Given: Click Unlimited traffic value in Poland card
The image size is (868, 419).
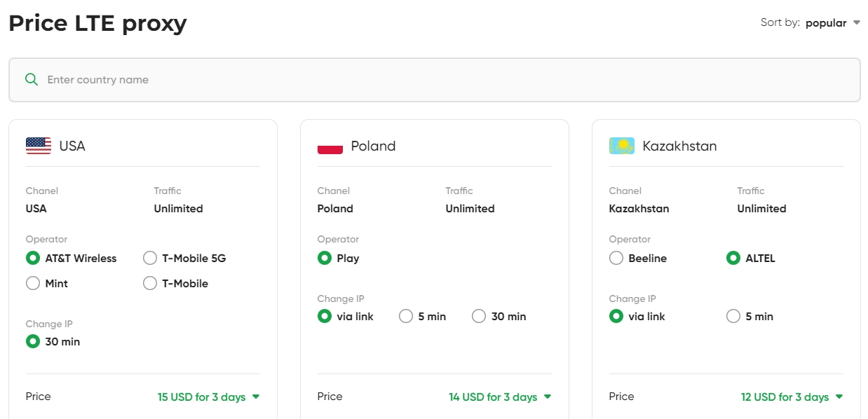Looking at the screenshot, I should 470,208.
